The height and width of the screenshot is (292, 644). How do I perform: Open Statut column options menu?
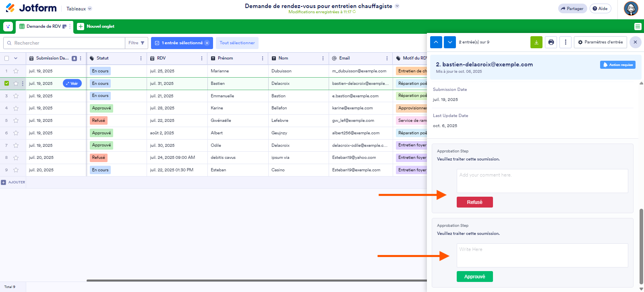[x=141, y=58]
